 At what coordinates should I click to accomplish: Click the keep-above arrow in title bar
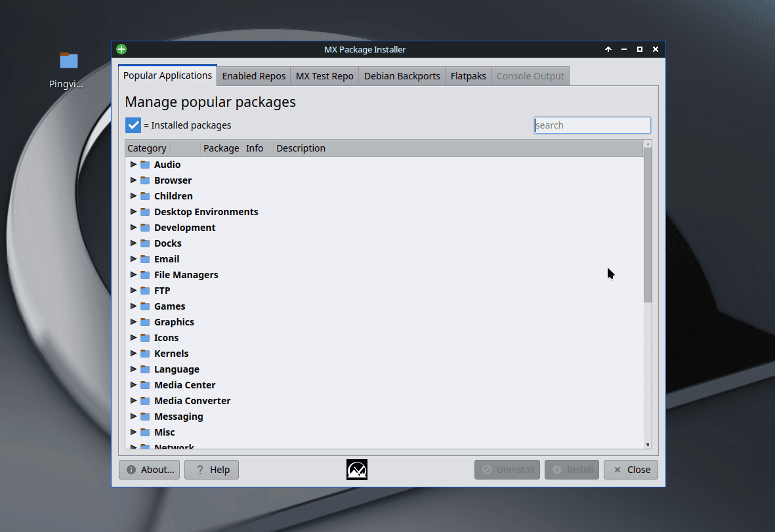pyautogui.click(x=608, y=49)
